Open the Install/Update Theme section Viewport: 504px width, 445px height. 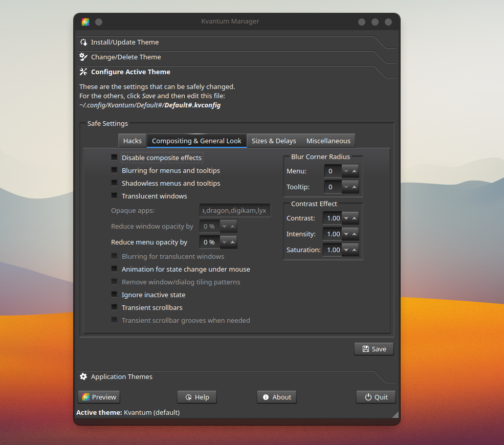(x=236, y=42)
